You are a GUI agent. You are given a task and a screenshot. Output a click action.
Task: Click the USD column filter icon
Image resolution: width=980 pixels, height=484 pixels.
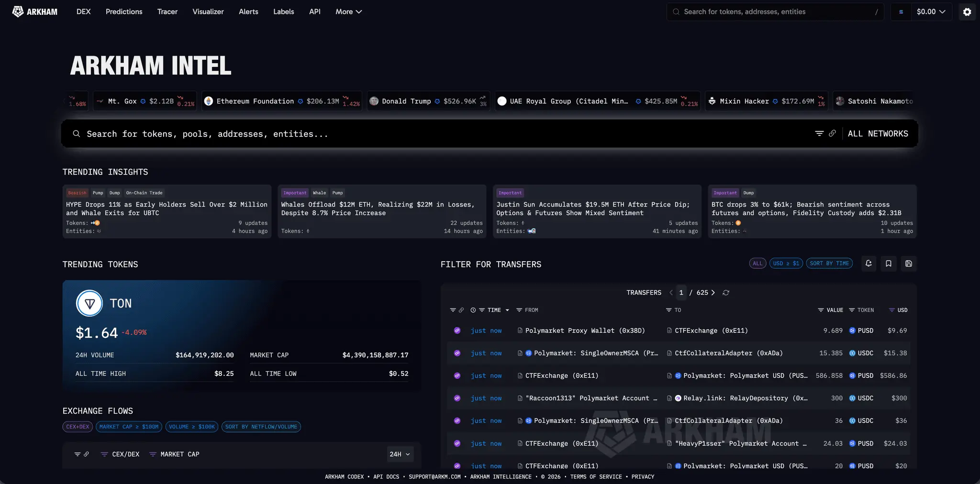(892, 310)
